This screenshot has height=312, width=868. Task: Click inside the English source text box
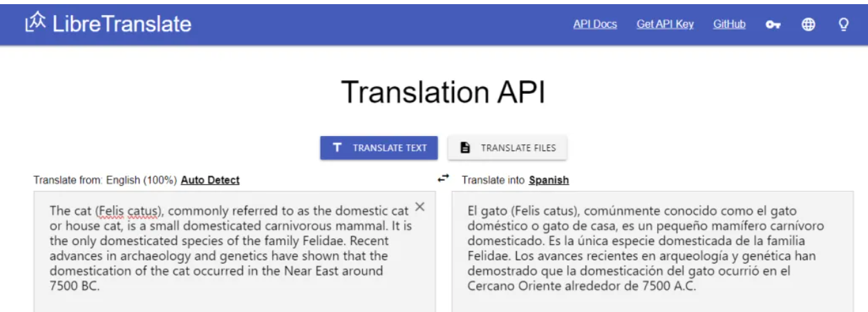click(235, 251)
